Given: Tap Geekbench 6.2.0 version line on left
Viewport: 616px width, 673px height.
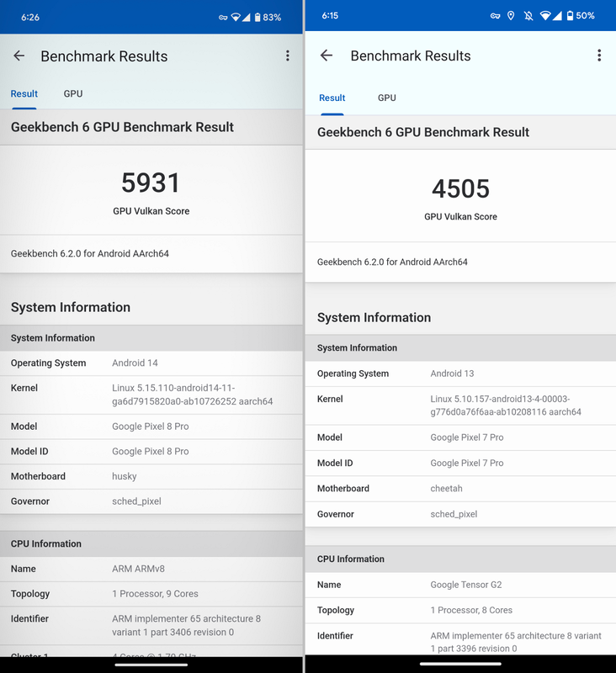Looking at the screenshot, I should point(90,254).
